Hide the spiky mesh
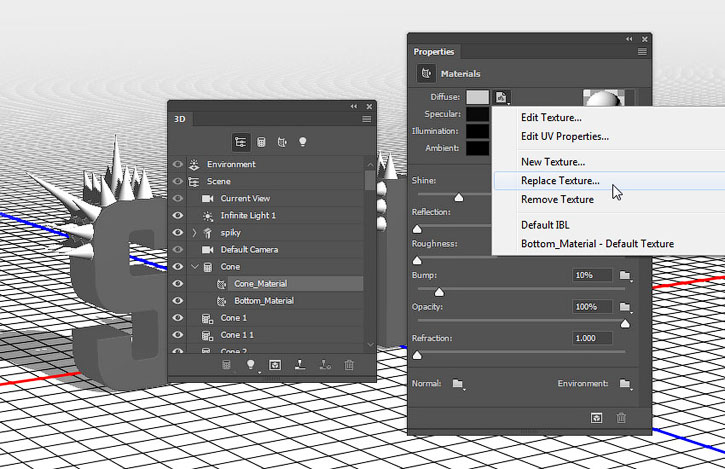The image size is (725, 469). (x=178, y=233)
